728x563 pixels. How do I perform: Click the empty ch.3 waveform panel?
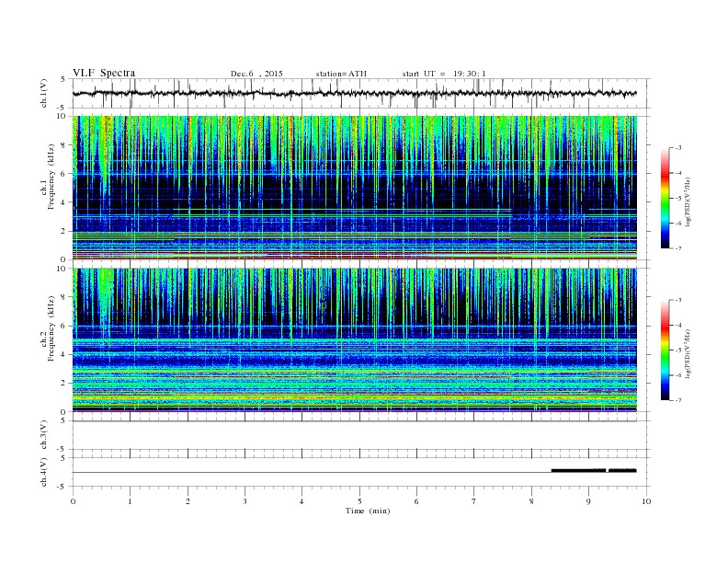[360, 435]
